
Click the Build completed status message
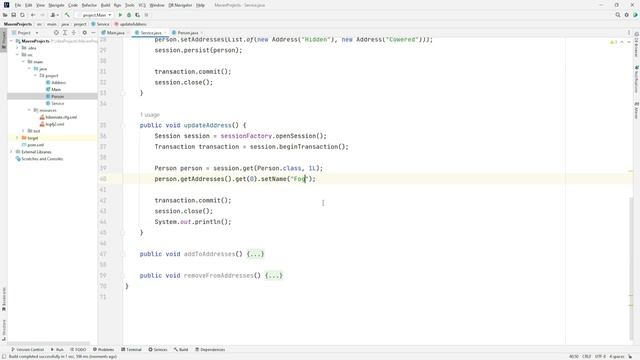click(x=62, y=356)
